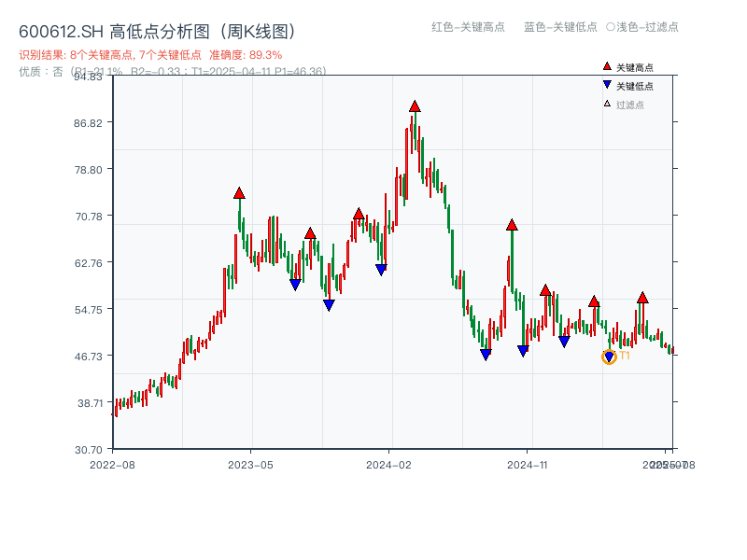
Task: Select the first red high marker before 2023-05
Action: click(239, 193)
